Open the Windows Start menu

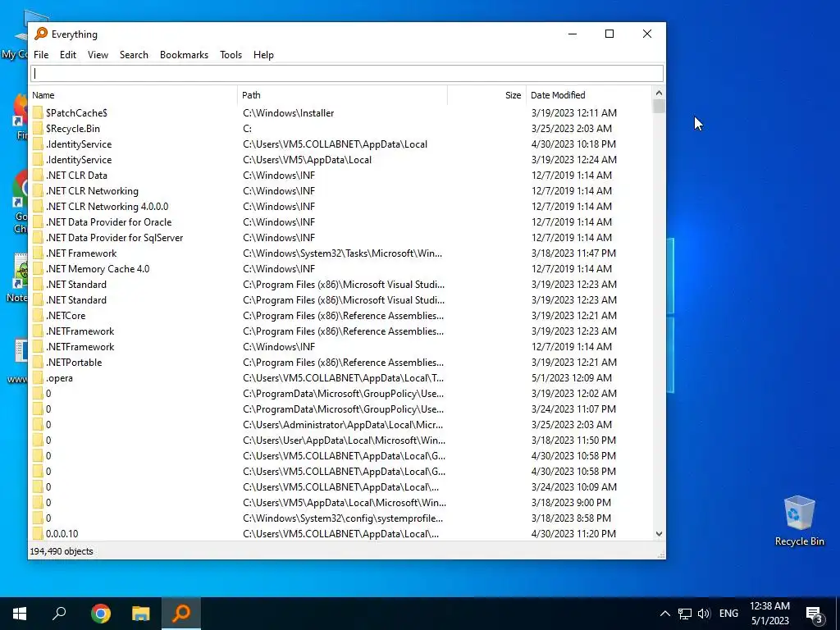(20, 614)
